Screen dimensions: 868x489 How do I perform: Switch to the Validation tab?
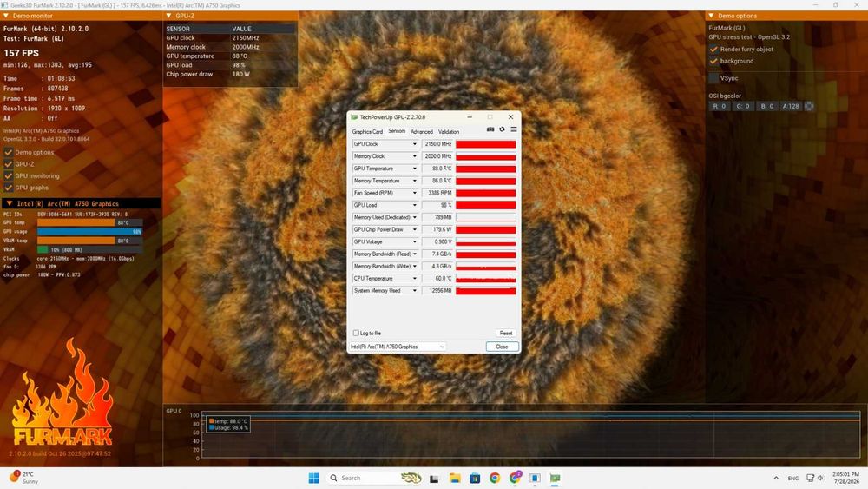point(449,132)
